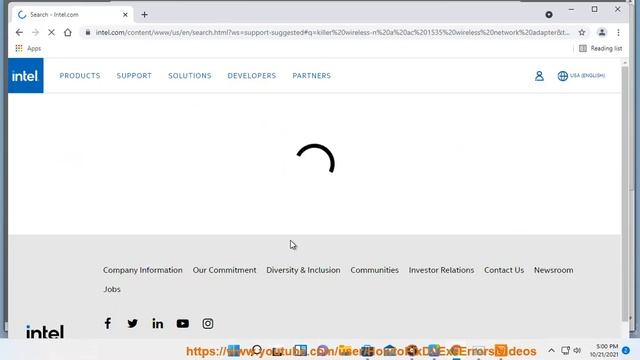Open the Chrome profile avatar
Screen dimensions: 640x360
coord(602,32)
